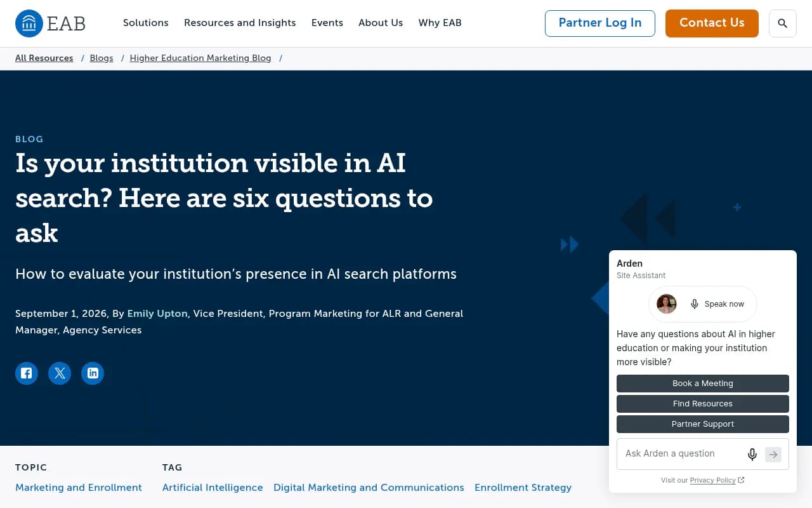Select Partner Support in Arden chat
Screen dimensions: 812x508
coord(703,424)
